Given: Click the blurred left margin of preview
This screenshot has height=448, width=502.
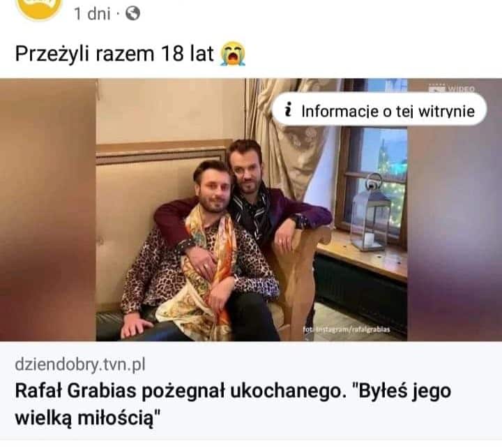Looking at the screenshot, I should pos(47,210).
